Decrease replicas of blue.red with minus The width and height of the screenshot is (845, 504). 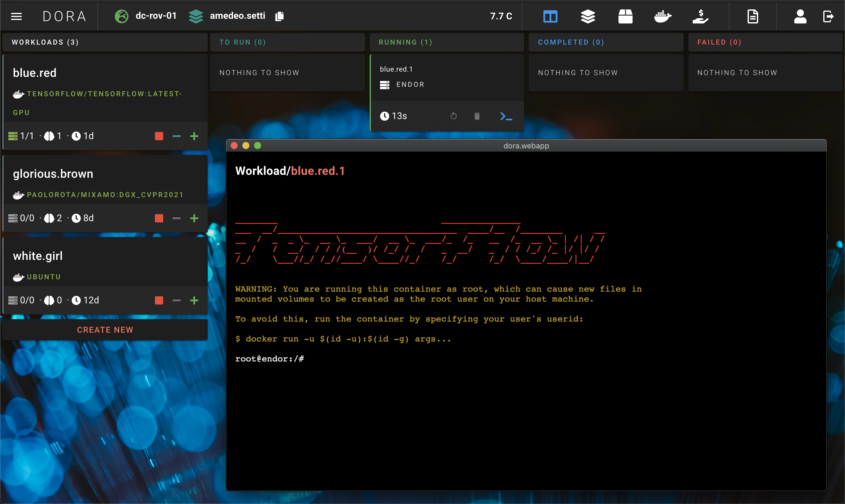[x=177, y=136]
